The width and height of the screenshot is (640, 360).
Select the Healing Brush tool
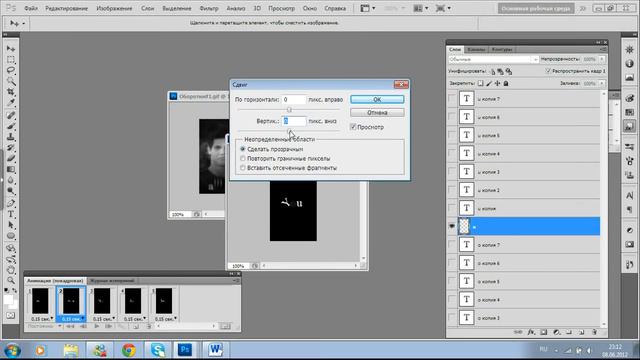click(x=11, y=116)
